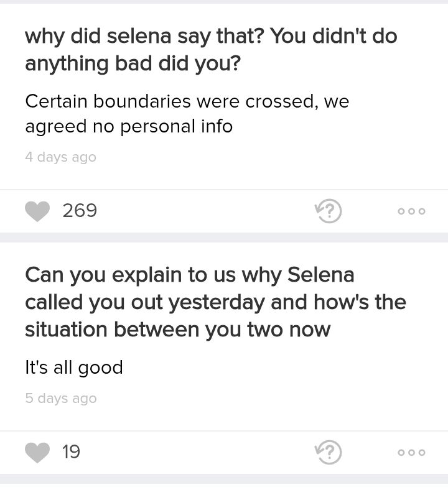Like the answer with 269 likes
The image size is (448, 490).
(x=37, y=211)
